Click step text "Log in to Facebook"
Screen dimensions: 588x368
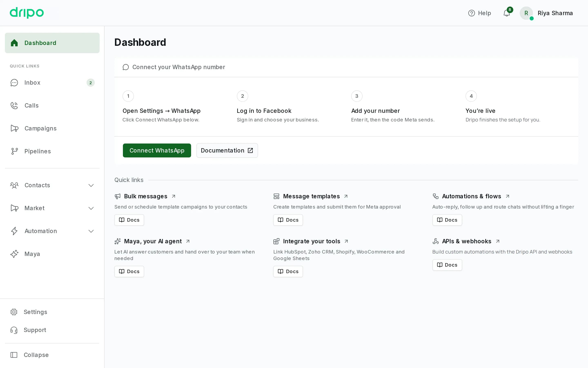tap(264, 111)
